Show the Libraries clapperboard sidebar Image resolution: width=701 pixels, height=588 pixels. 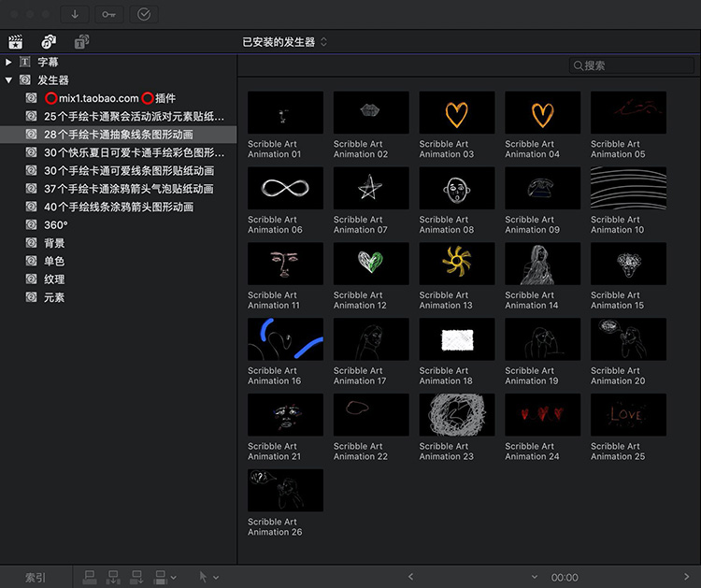(x=16, y=42)
